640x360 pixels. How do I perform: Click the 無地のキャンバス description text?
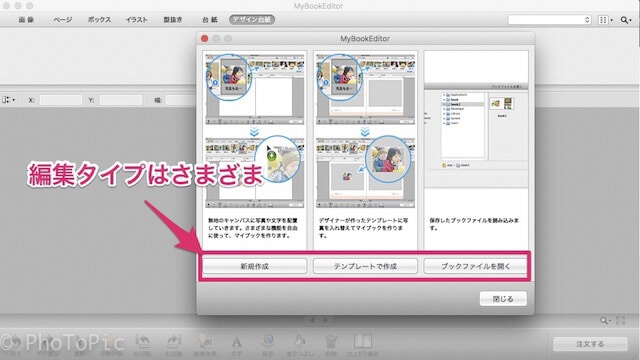pyautogui.click(x=253, y=228)
